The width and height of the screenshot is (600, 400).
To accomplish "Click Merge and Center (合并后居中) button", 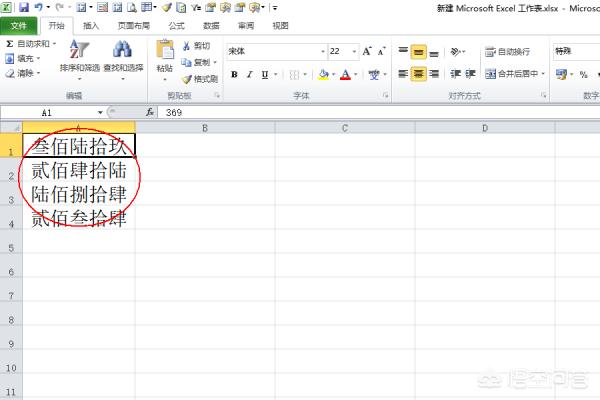I will click(511, 73).
